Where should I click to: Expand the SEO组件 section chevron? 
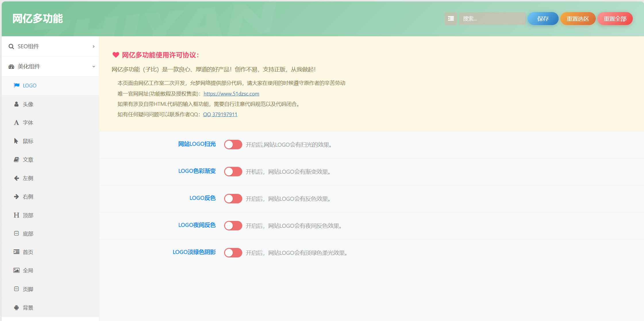(x=94, y=46)
